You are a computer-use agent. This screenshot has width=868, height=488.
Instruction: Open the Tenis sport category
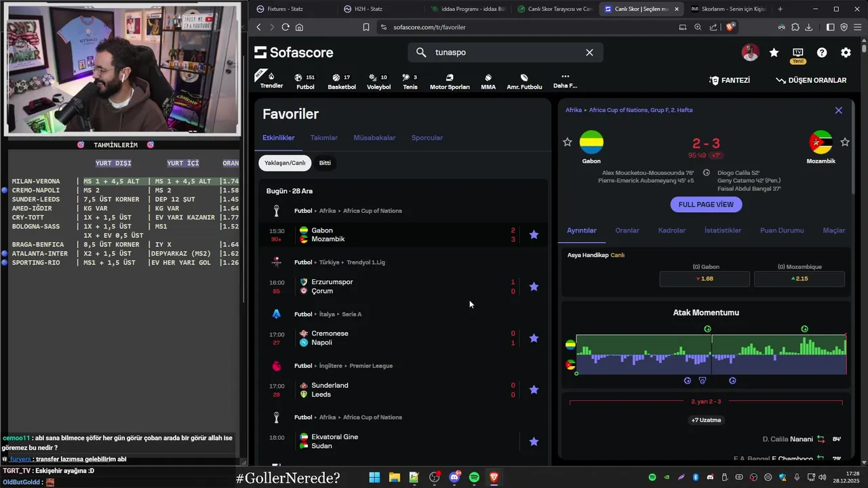coord(410,81)
